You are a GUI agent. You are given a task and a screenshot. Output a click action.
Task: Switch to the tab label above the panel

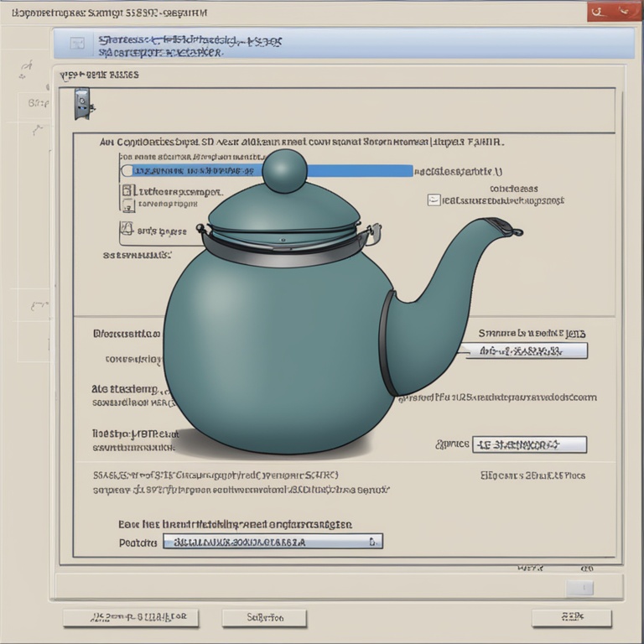point(99,75)
